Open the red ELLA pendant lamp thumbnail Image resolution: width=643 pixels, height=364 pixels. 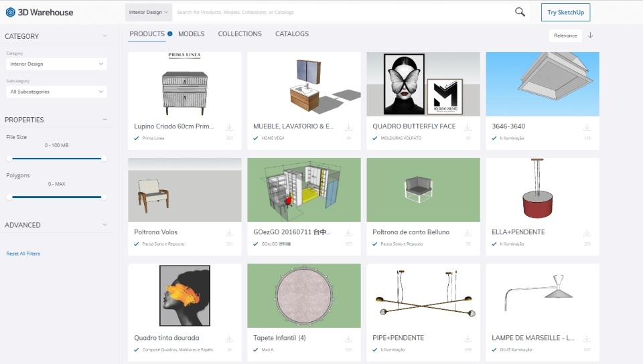coord(543,190)
